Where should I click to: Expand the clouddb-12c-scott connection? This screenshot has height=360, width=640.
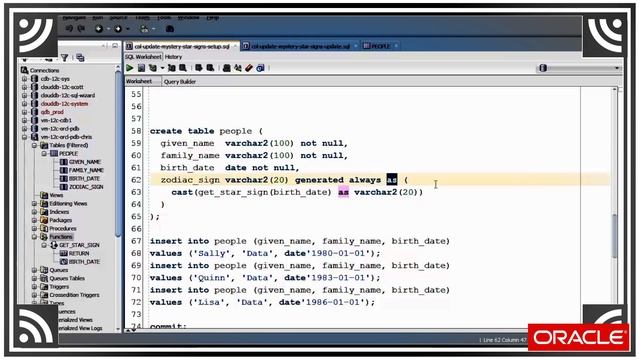point(24,87)
